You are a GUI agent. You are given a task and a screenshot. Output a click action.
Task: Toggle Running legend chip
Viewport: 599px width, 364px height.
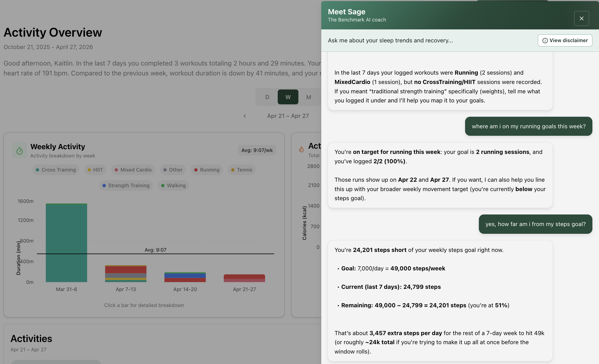pyautogui.click(x=207, y=170)
